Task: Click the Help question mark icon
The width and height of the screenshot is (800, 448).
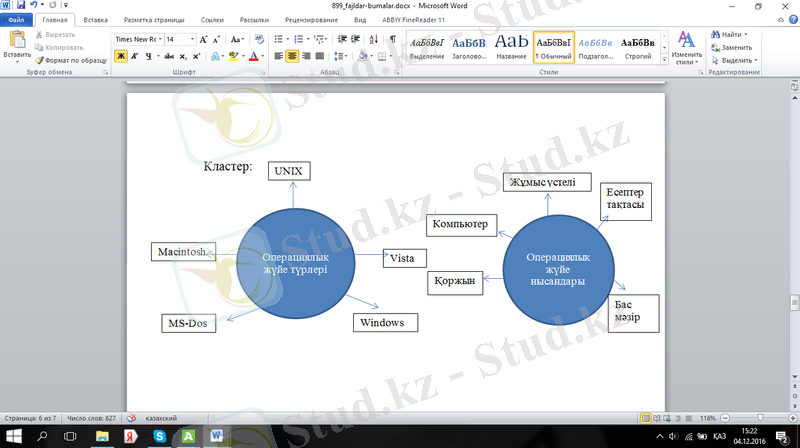Action: (x=791, y=20)
